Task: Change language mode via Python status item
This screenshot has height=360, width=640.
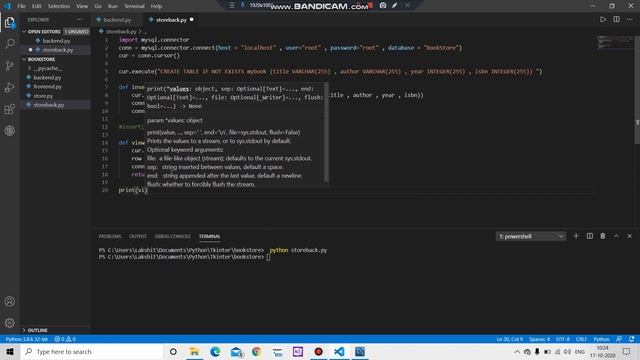Action: [601, 339]
